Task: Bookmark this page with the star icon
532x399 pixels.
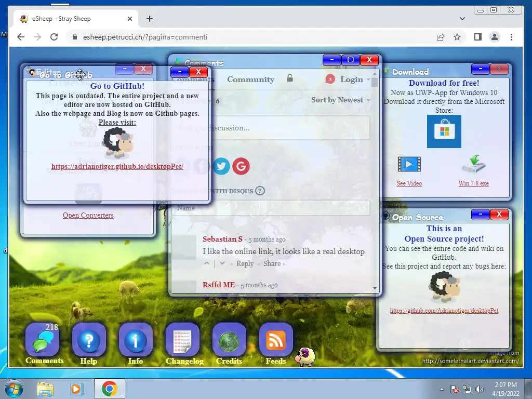Action: coord(457,37)
